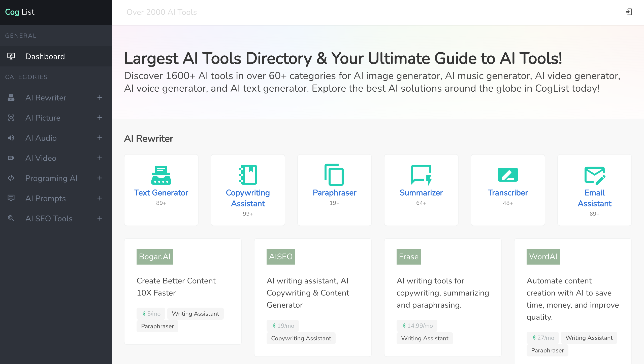Click the 'AI writing tools for copywriting' description

pyautogui.click(x=443, y=293)
